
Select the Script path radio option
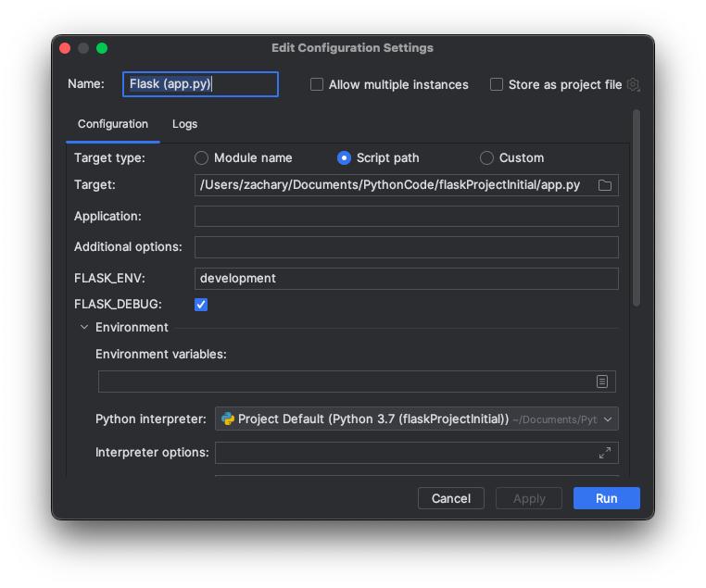coord(344,158)
